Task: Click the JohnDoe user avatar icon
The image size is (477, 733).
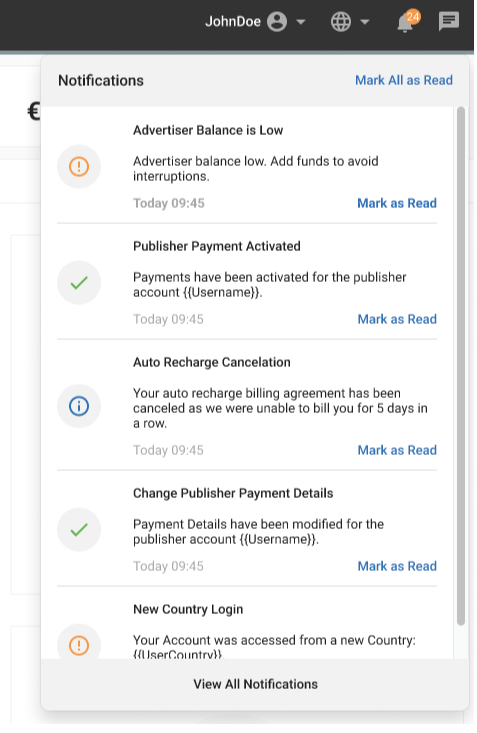Action: click(277, 22)
